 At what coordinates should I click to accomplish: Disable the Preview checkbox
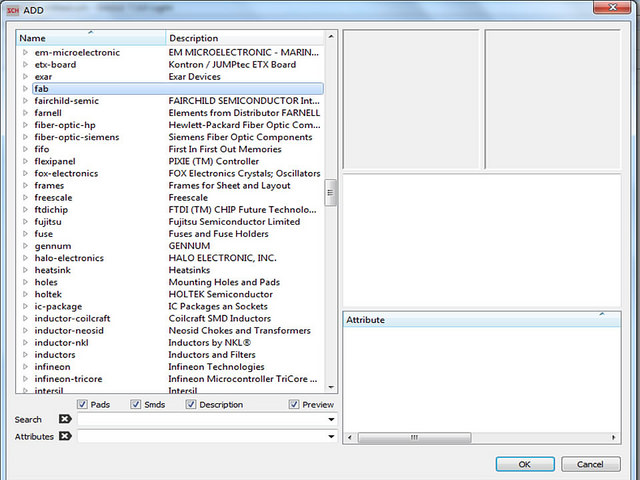(294, 404)
